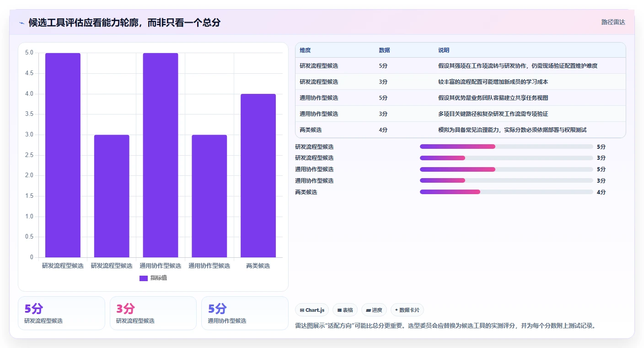Screen dimensions: 644x348
Task: Click the 通用协作型候选 bar reaching 5.0
Action: coord(161,155)
